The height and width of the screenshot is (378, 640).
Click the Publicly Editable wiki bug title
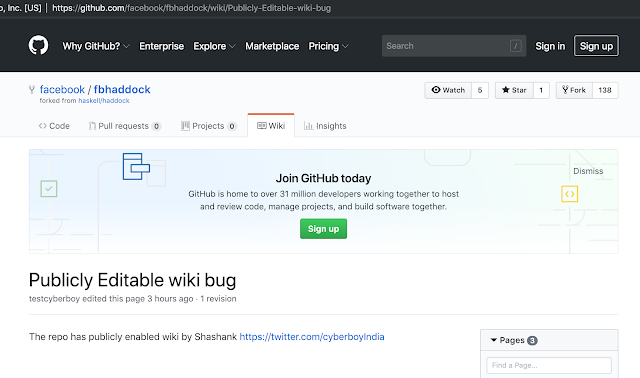(133, 280)
